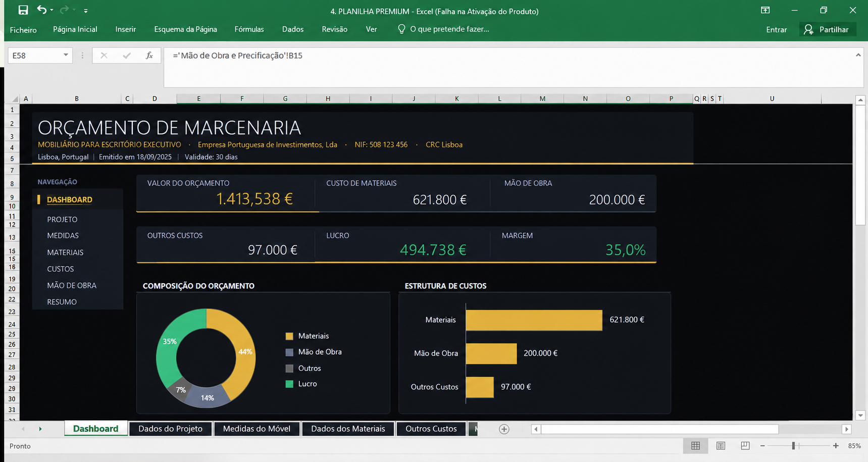Open Quick Access Toolbar customize arrow
The height and width of the screenshot is (462, 868).
click(86, 11)
